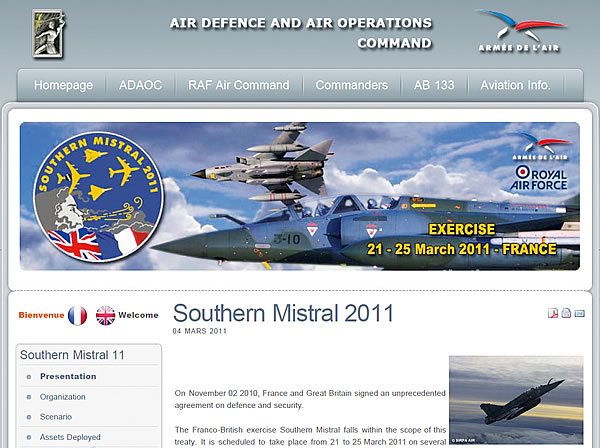Click the French flag icon

click(x=77, y=316)
